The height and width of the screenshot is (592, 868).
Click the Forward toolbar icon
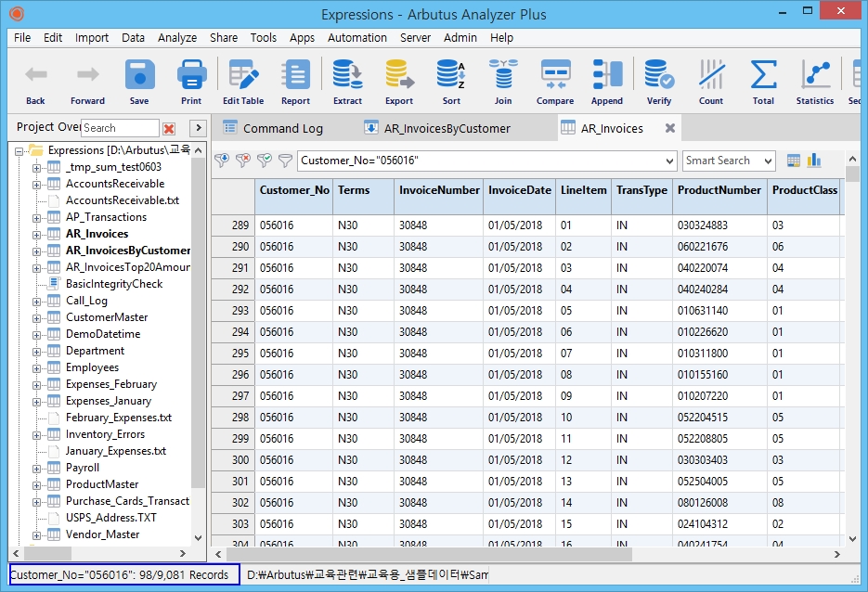click(x=87, y=81)
